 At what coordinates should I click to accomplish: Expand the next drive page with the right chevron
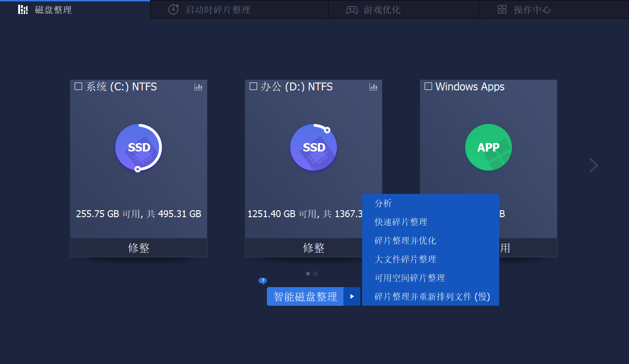(593, 165)
